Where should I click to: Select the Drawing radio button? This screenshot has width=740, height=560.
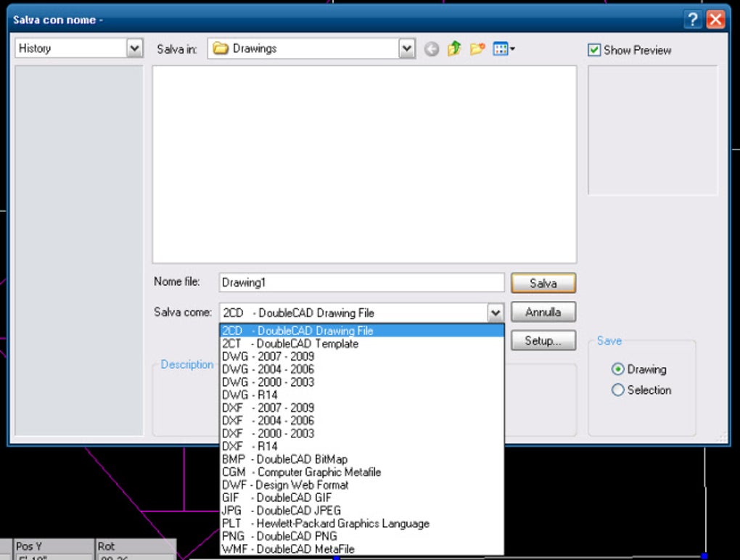click(617, 369)
